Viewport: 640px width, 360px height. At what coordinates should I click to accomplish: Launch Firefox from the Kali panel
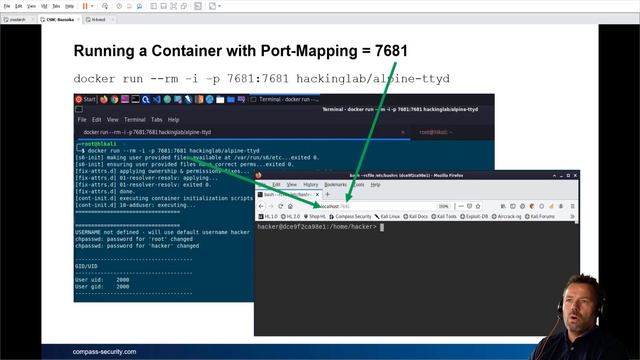click(104, 99)
